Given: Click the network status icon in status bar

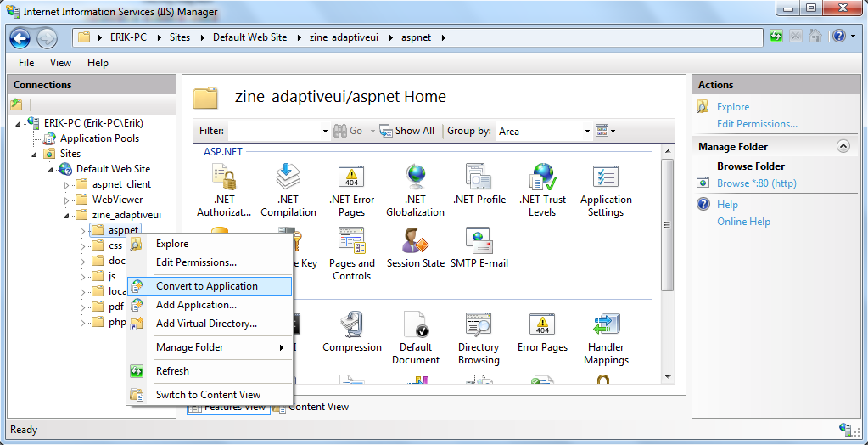Looking at the screenshot, I should coord(845,429).
